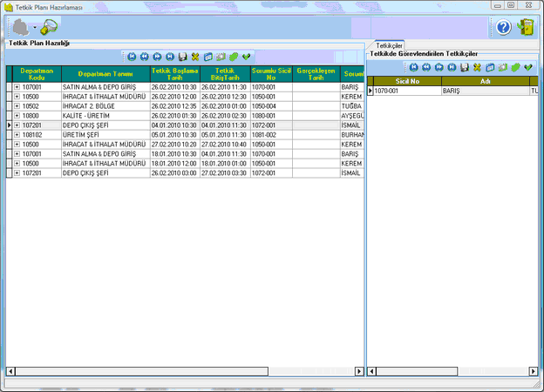Screen dimensions: 544x392
Task: Click right arrow of main grid horizontal scrollbar
Action: point(359,372)
